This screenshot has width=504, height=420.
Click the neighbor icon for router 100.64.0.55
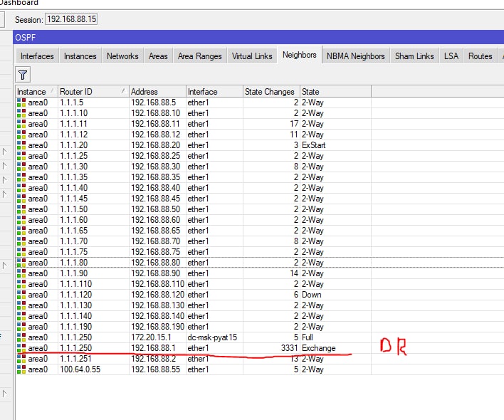[21, 369]
